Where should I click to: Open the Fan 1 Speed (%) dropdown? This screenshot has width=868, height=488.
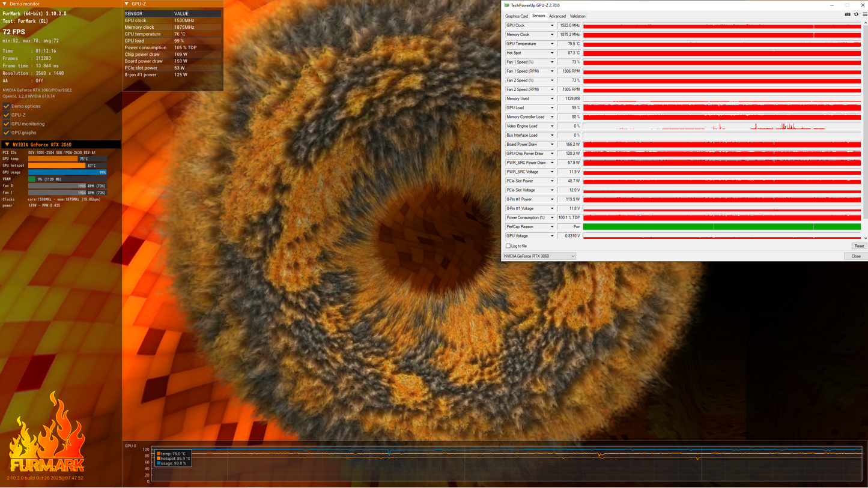[x=552, y=62]
